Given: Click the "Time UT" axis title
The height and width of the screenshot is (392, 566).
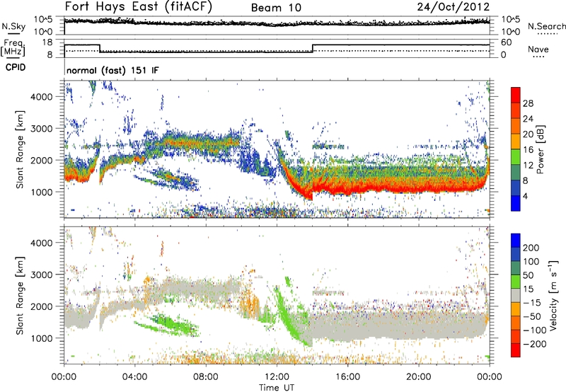Looking at the screenshot, I should pyautogui.click(x=277, y=388).
